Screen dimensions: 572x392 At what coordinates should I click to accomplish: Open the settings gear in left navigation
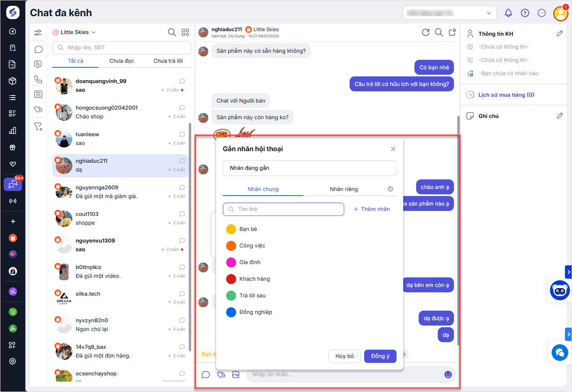coord(12,361)
